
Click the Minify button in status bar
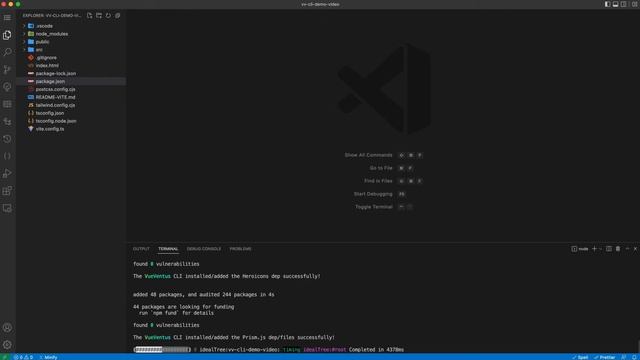(x=48, y=357)
